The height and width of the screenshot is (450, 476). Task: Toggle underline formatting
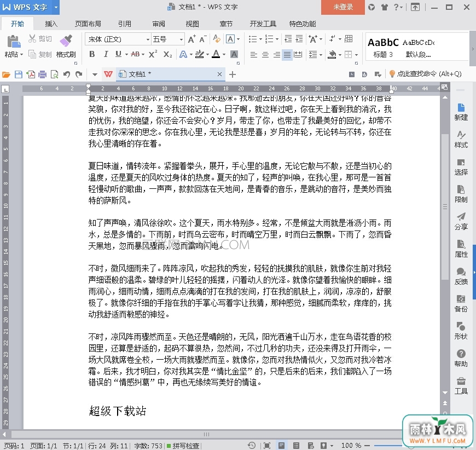(118, 54)
